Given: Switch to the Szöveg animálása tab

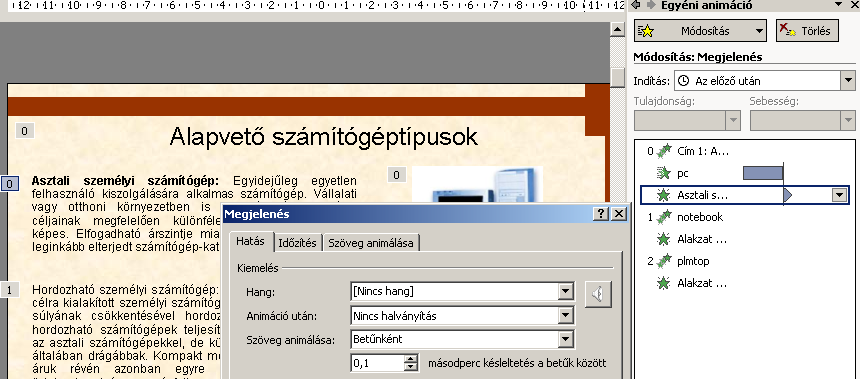Looking at the screenshot, I should pos(371,243).
